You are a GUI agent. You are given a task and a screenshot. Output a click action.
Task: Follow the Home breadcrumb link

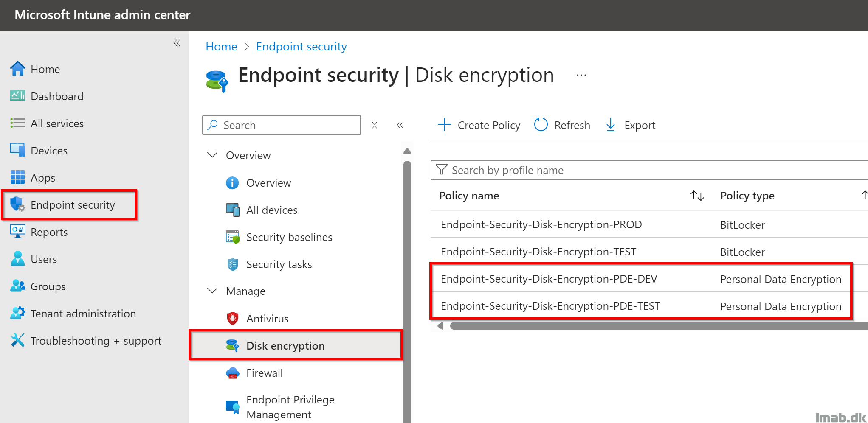pyautogui.click(x=221, y=46)
